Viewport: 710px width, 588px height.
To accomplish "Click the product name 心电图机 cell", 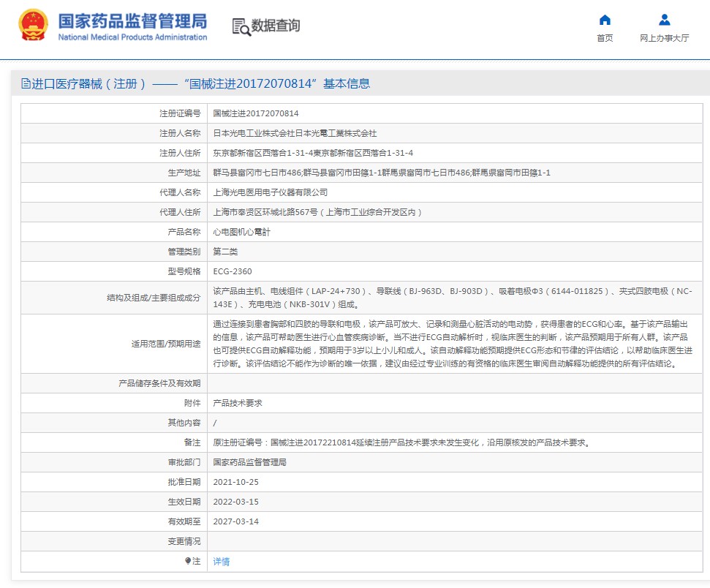I will (x=241, y=232).
